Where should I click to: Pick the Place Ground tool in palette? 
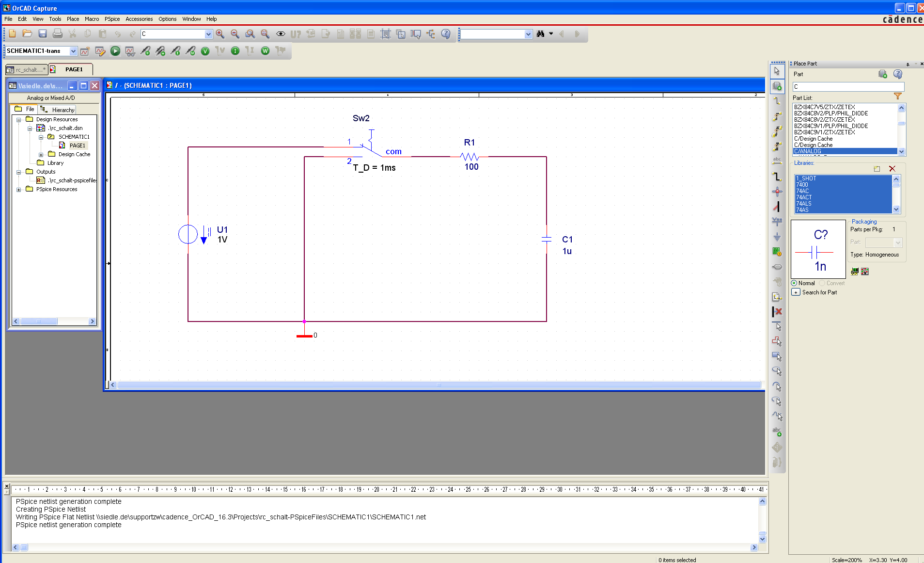[x=777, y=236]
